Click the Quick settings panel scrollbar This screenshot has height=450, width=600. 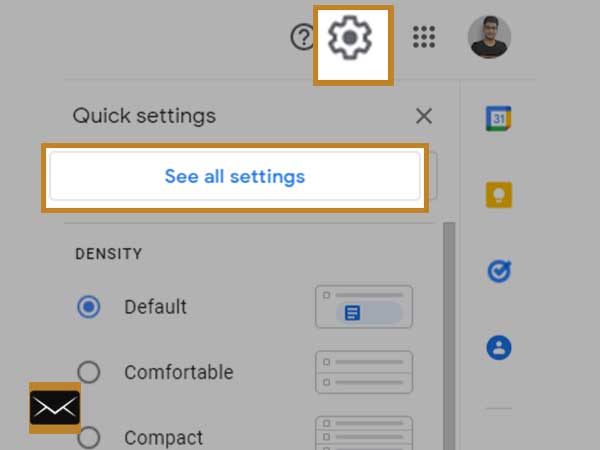tap(449, 336)
